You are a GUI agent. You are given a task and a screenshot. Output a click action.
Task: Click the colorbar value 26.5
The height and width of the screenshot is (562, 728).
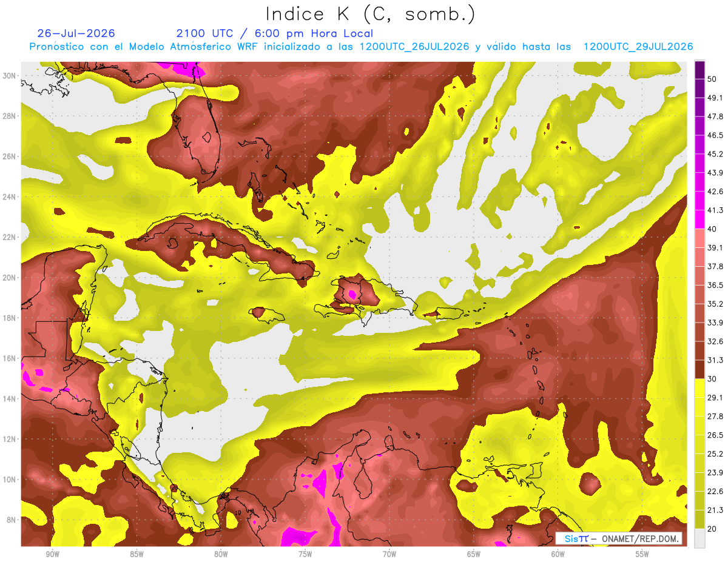[x=716, y=435]
